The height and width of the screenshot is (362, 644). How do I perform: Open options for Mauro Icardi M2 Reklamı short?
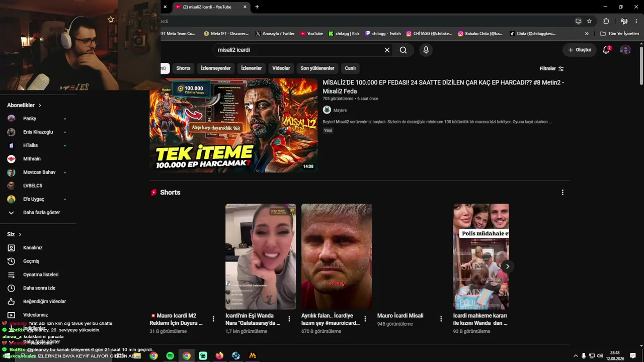coord(213,319)
